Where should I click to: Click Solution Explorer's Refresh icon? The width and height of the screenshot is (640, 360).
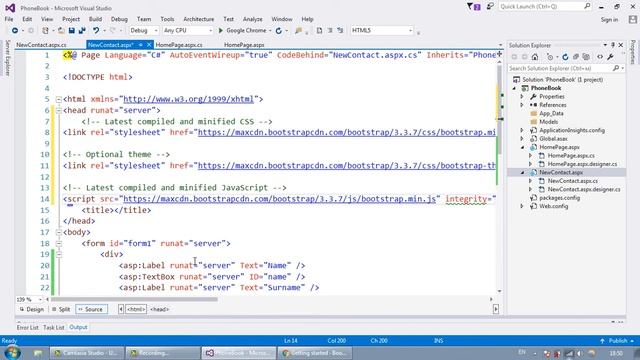coord(565,57)
